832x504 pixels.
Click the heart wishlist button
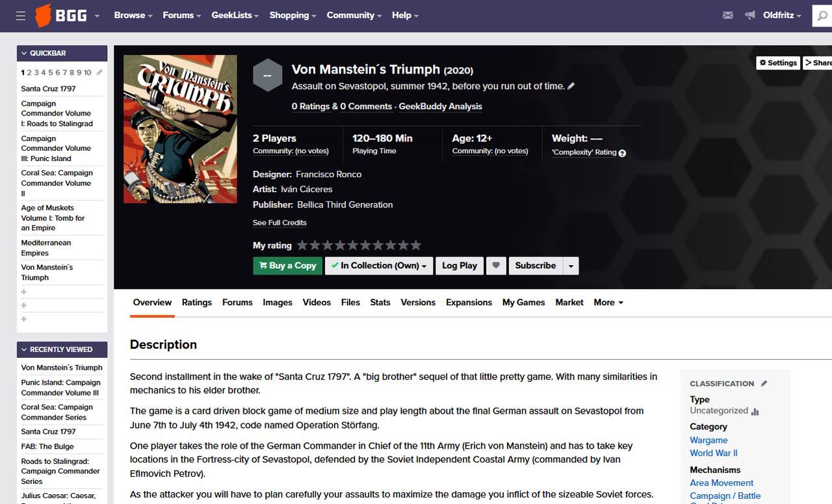pos(496,266)
